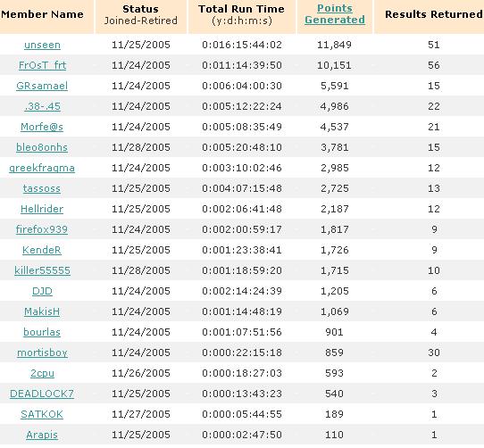Viewport: 484px width, 448px height.
Task: Click bleo8onhs member link
Action: click(x=42, y=147)
